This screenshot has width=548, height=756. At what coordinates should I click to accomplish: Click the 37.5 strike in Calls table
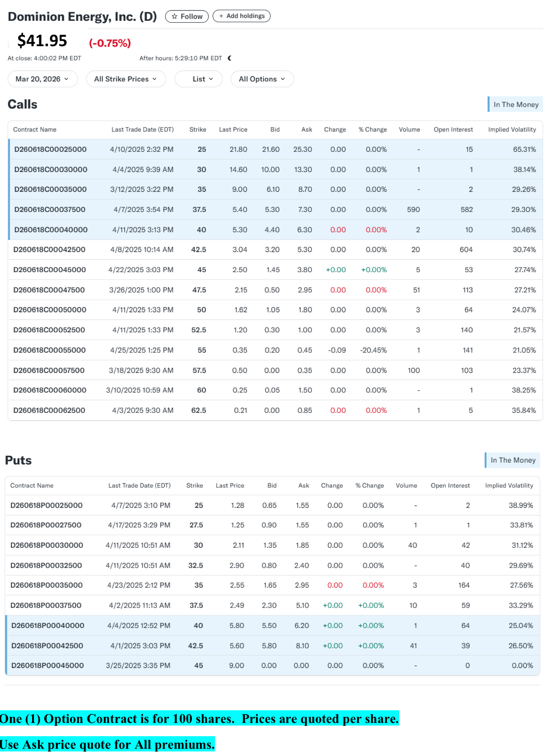click(199, 210)
